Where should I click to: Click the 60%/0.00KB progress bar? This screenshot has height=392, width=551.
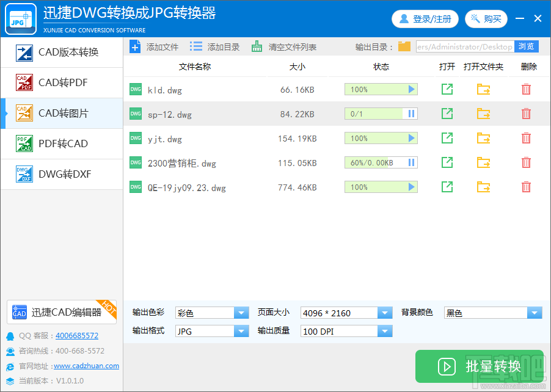[381, 162]
